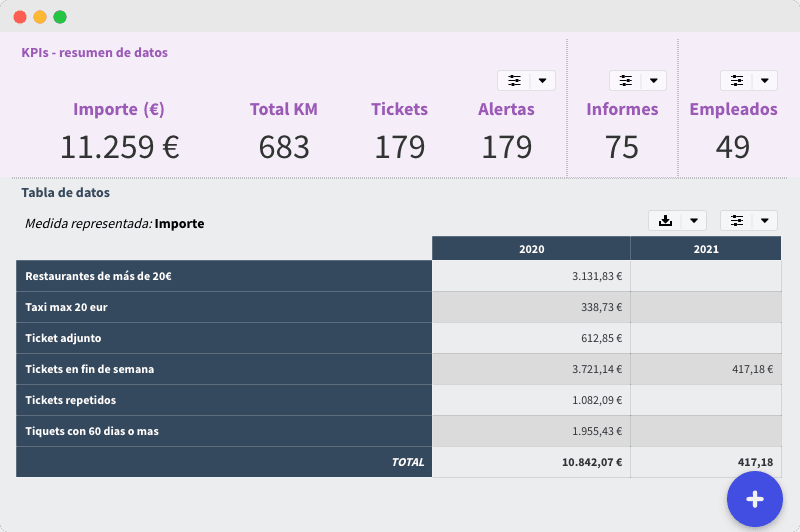The image size is (800, 532).
Task: Click the Alertas KPI title
Action: 506,109
